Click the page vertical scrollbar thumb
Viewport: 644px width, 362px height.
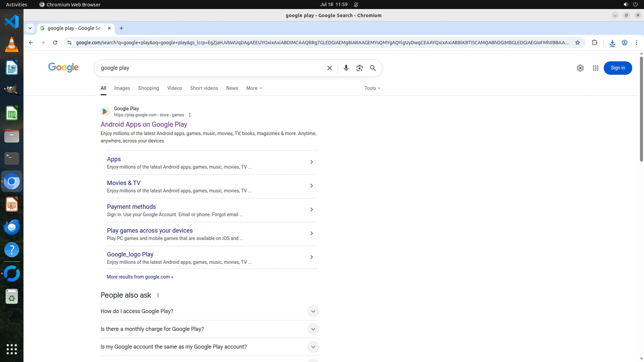[641, 109]
